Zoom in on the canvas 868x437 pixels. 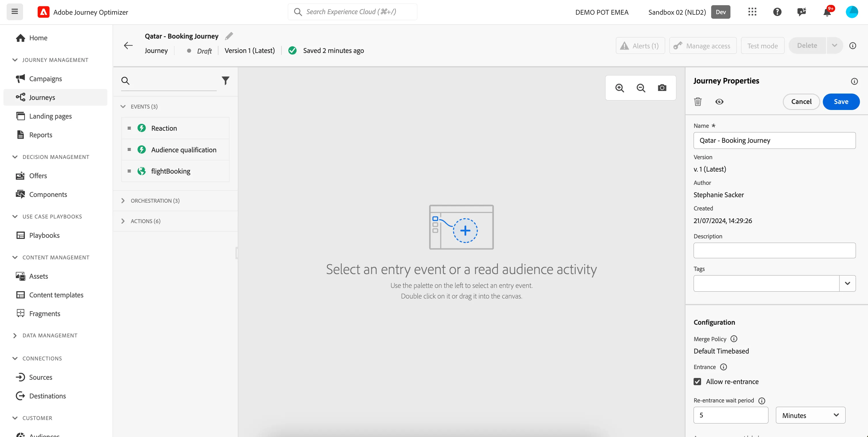(x=619, y=88)
